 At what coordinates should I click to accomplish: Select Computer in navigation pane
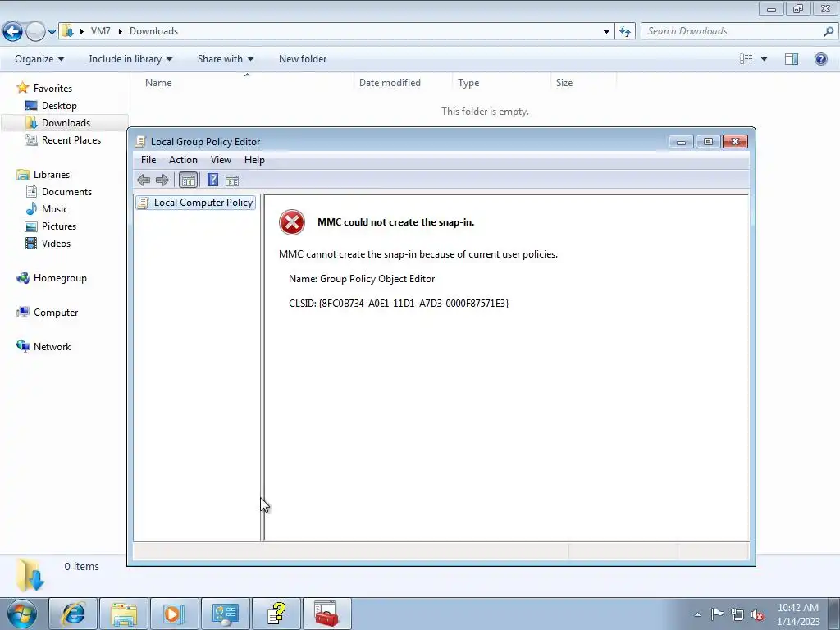(47, 313)
